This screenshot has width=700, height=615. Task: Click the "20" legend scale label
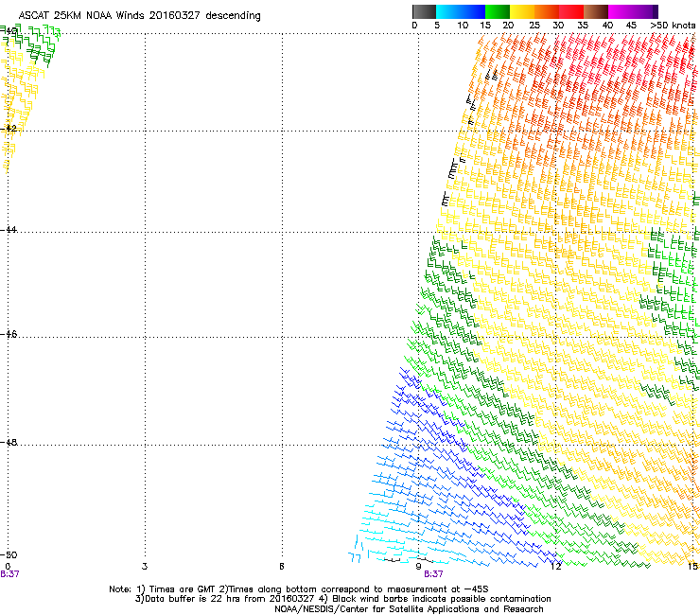click(x=508, y=26)
